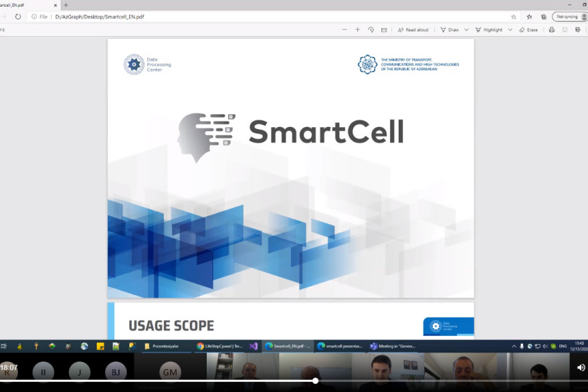Refresh the browser page
Viewport: 588px width, 392px height.
tap(18, 17)
